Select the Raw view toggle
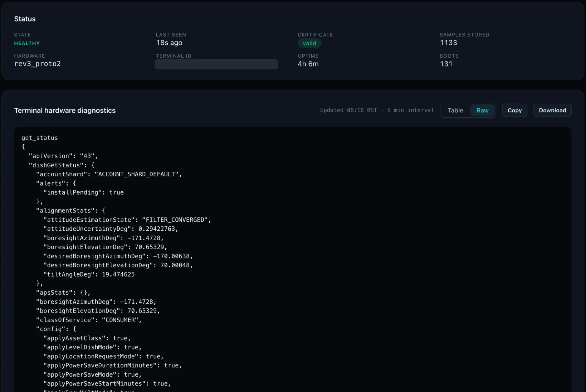Screen dimensions: 586x392 tap(482, 111)
